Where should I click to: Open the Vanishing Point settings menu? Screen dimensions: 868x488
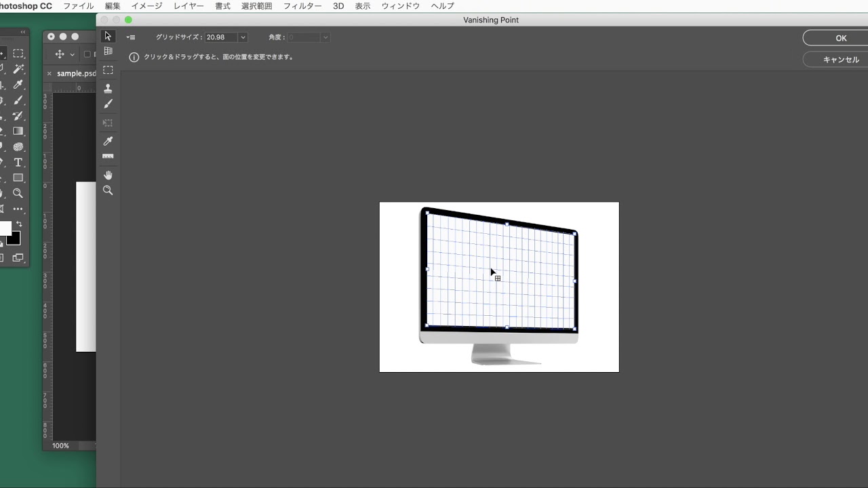click(x=131, y=37)
